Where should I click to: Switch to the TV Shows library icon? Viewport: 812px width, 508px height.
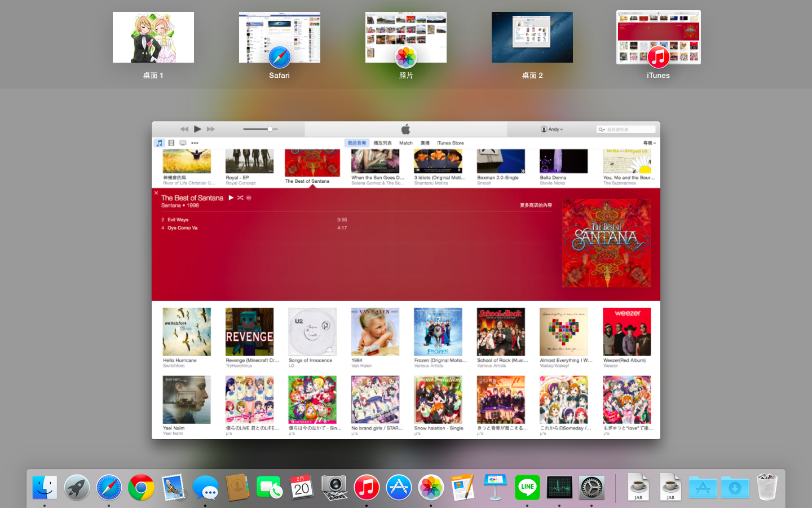[x=183, y=143]
